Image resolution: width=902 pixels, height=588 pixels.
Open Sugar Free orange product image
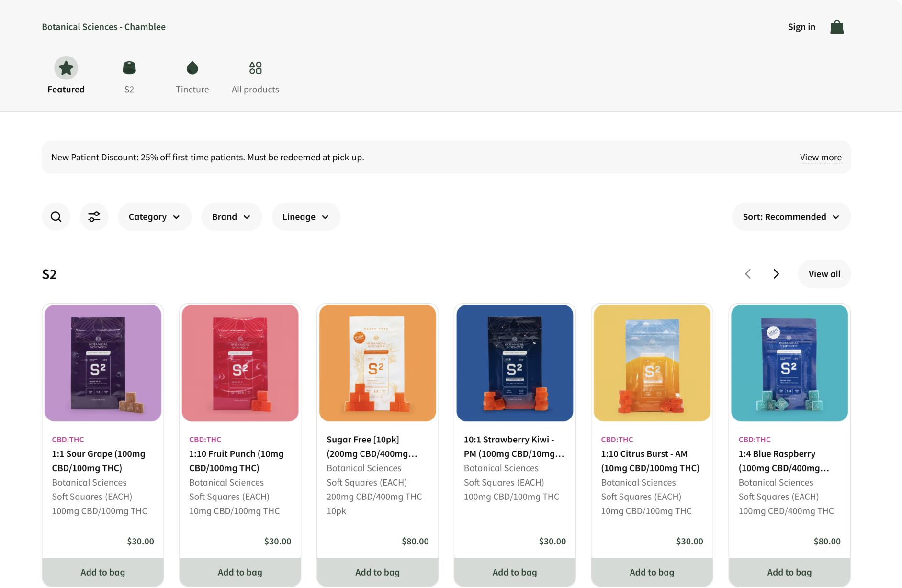click(x=378, y=363)
